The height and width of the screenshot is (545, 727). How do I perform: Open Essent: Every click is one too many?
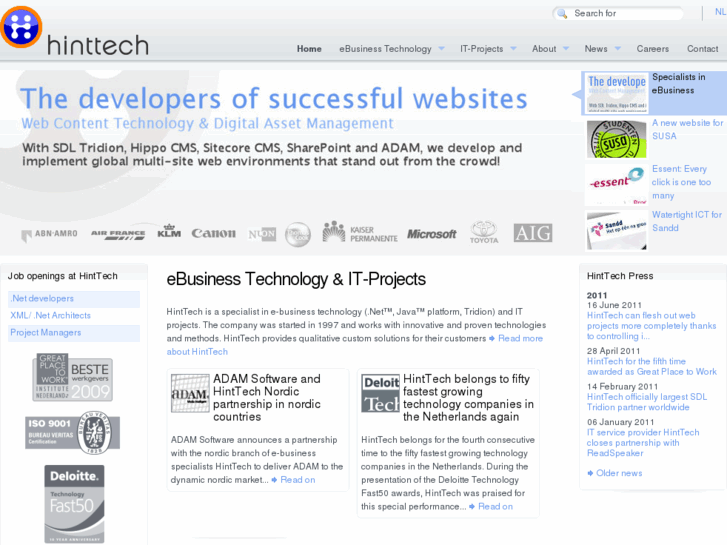pos(681,182)
